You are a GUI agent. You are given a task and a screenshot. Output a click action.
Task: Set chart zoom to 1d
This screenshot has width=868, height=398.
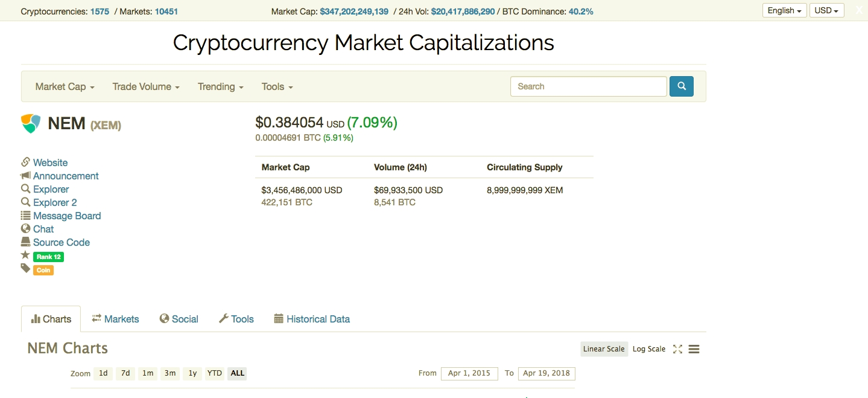[103, 373]
